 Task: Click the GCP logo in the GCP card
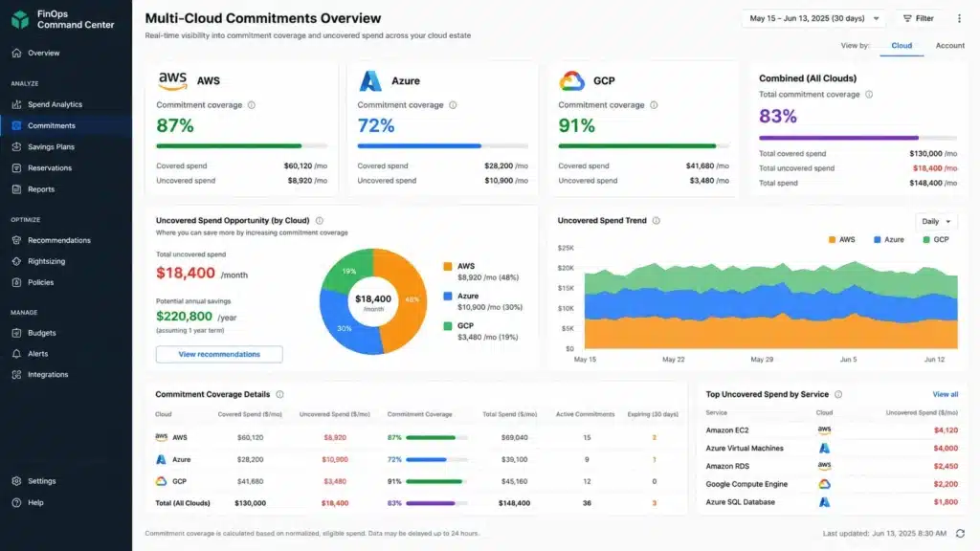(572, 81)
